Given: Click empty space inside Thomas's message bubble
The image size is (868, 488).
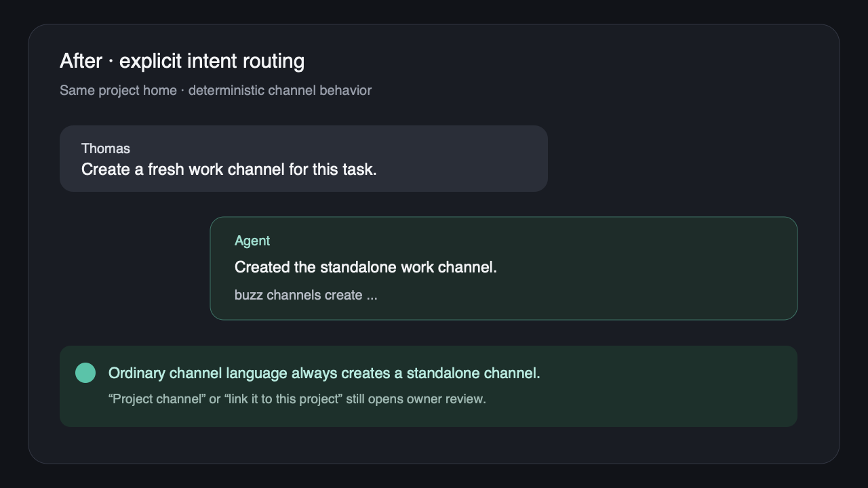Looking at the screenshot, I should (x=461, y=159).
